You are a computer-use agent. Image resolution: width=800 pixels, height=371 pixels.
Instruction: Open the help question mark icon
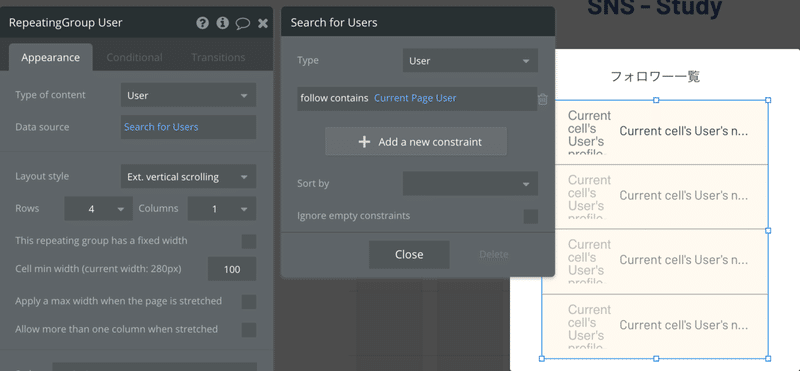(x=203, y=23)
